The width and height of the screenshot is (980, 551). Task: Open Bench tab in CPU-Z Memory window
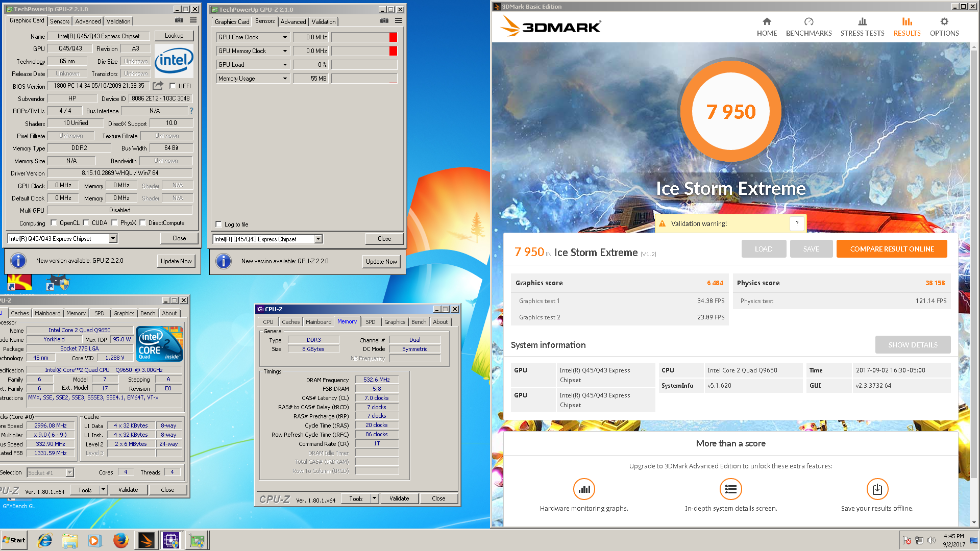pyautogui.click(x=419, y=322)
